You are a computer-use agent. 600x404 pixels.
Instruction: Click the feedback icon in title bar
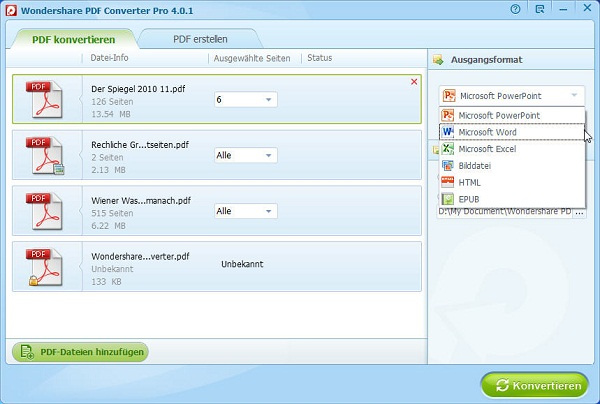tap(540, 9)
